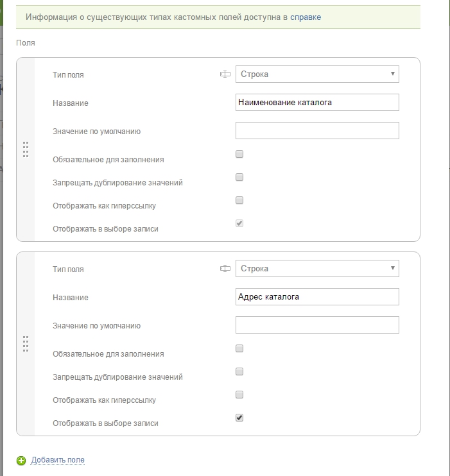Click the drag handle of the second field block
This screenshot has height=476, width=450.
click(x=26, y=343)
